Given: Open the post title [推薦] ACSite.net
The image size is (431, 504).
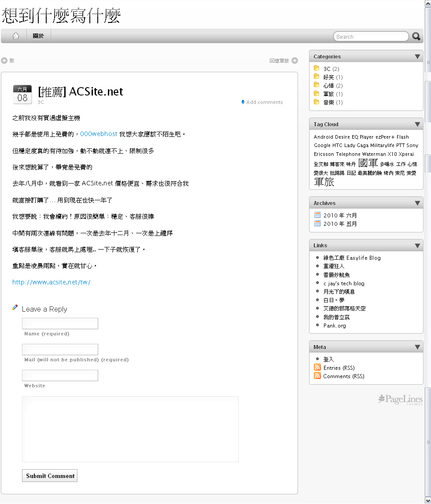Looking at the screenshot, I should pos(81,92).
